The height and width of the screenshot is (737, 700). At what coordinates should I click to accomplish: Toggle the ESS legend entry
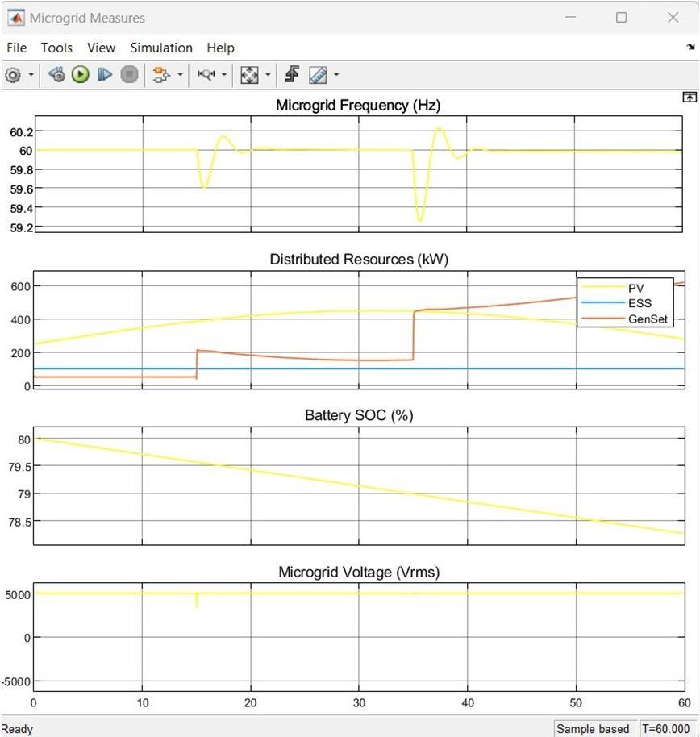[616, 303]
